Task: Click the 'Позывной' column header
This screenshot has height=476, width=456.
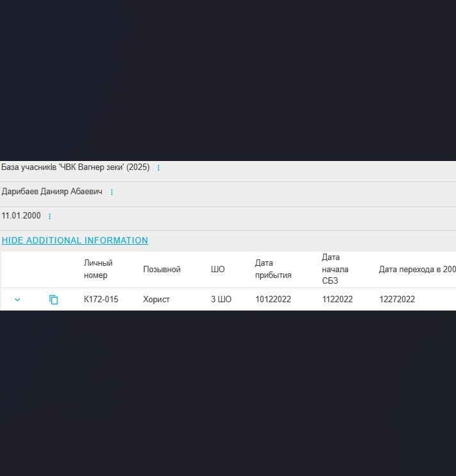Action: click(x=162, y=270)
